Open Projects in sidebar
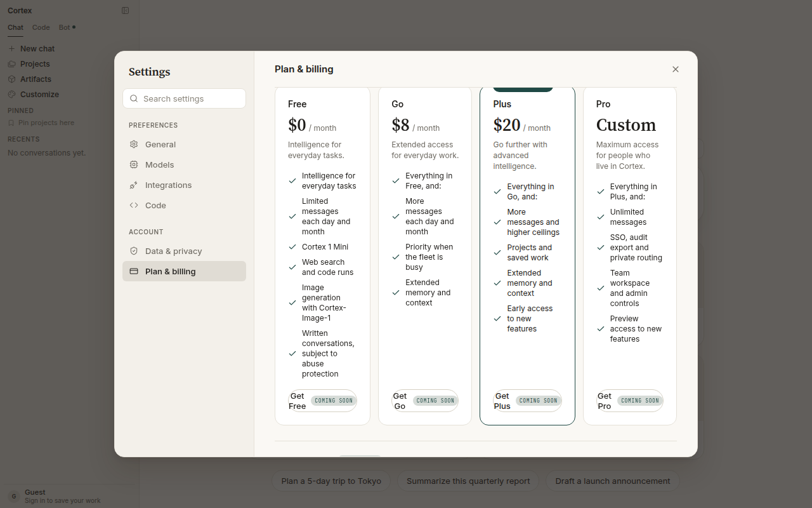812x508 pixels. point(69,64)
